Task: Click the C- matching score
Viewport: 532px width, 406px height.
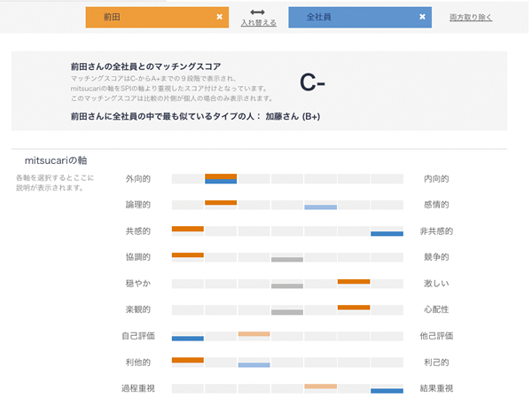Action: [x=313, y=82]
